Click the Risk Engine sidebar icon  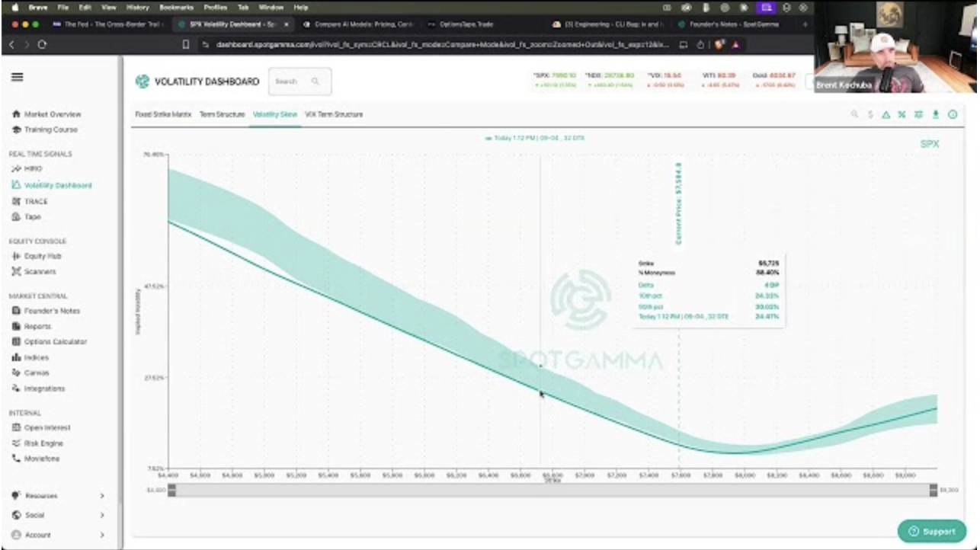[16, 443]
